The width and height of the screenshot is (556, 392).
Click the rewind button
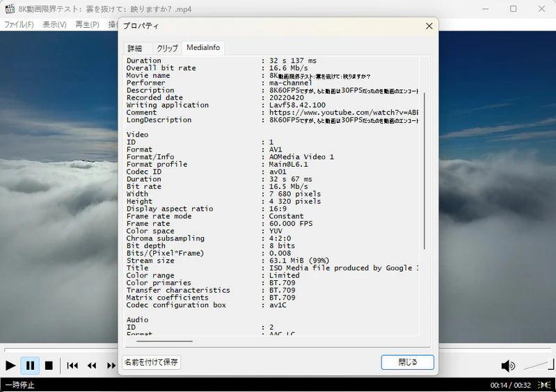point(92,366)
